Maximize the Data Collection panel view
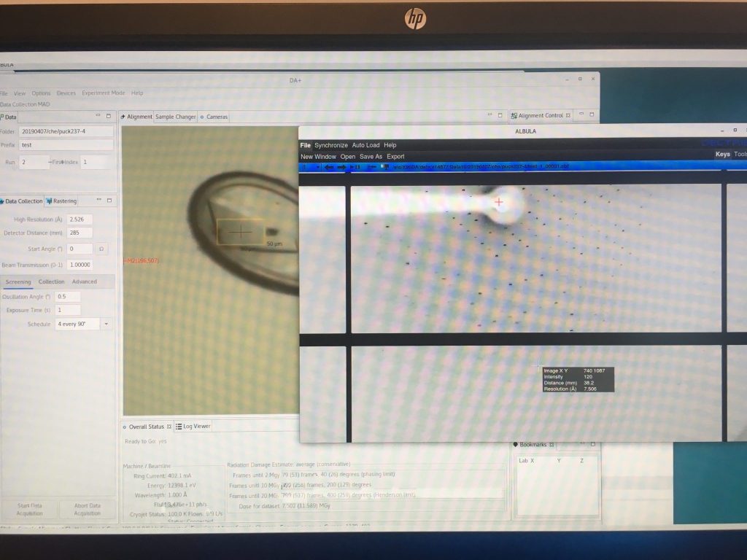Image resolution: width=747 pixels, height=560 pixels. 109,201
